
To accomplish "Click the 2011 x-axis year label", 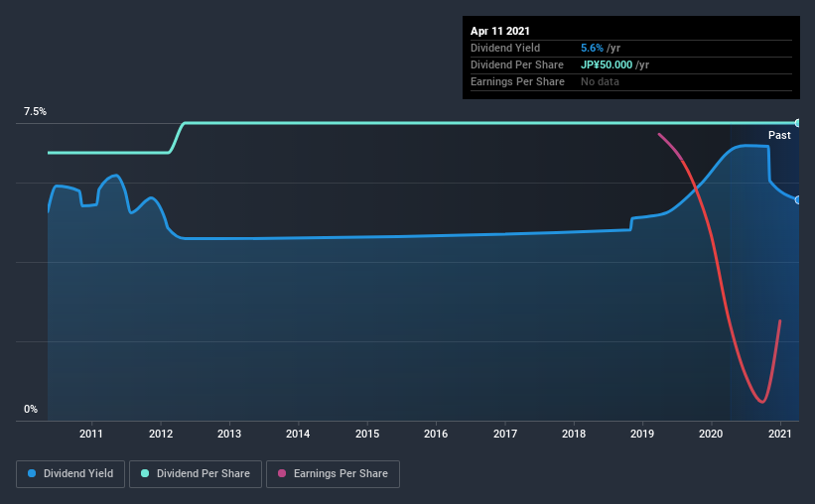I will [x=91, y=434].
